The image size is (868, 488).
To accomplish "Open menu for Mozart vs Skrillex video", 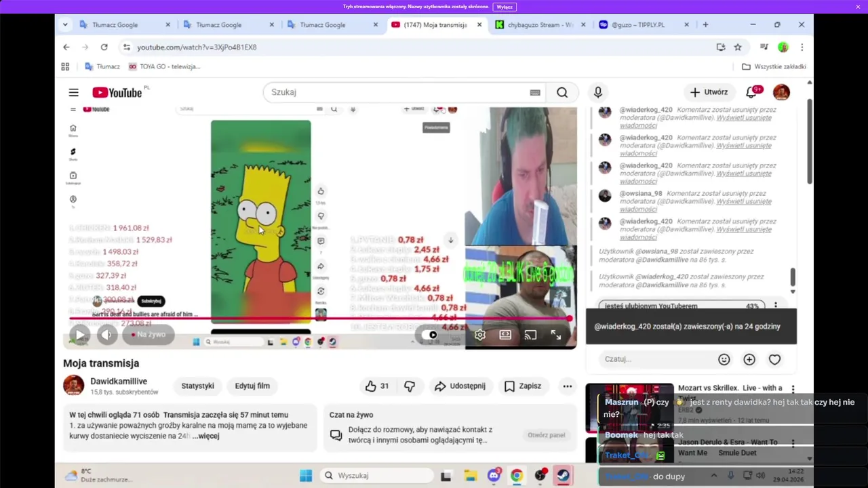I will click(x=793, y=390).
